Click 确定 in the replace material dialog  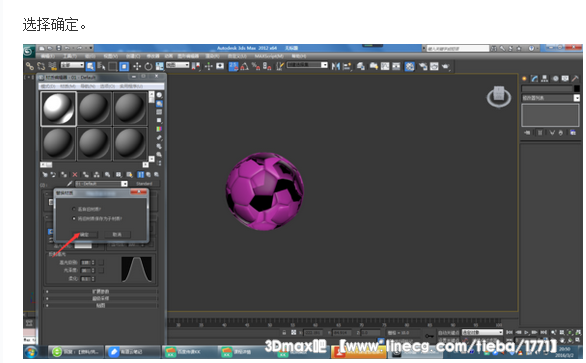[x=84, y=234]
